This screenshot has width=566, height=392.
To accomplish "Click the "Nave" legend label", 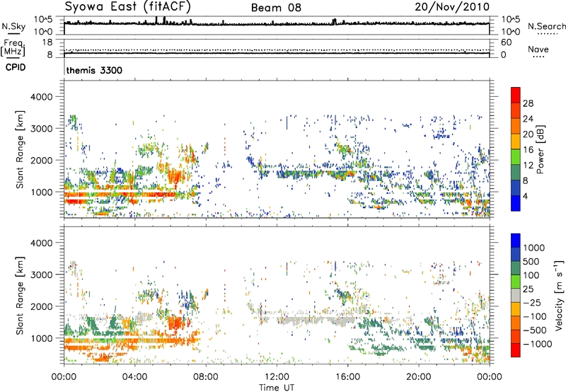I will tap(538, 49).
